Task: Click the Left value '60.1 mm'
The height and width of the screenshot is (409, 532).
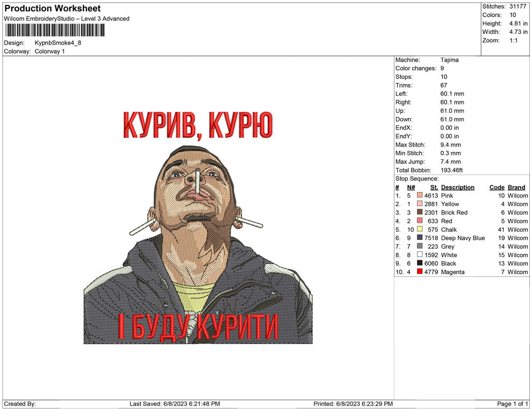Action: [452, 93]
